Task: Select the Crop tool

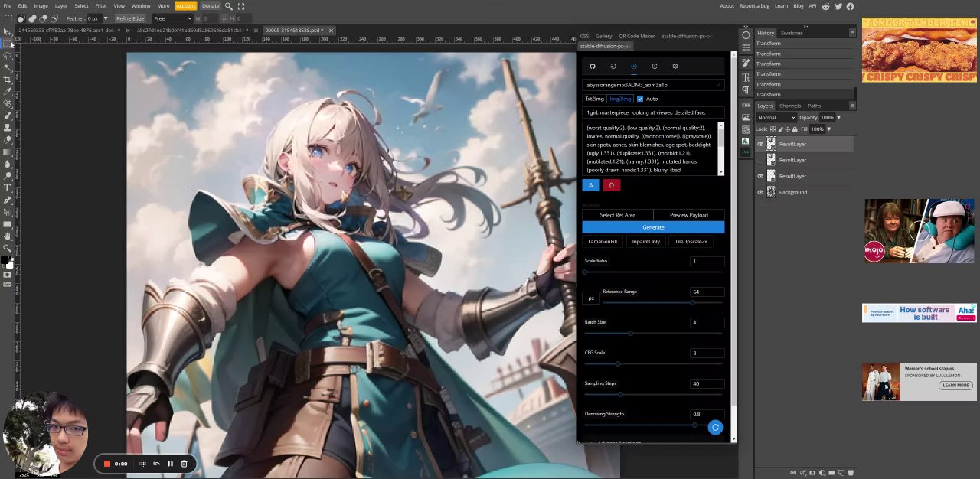Action: click(x=8, y=79)
